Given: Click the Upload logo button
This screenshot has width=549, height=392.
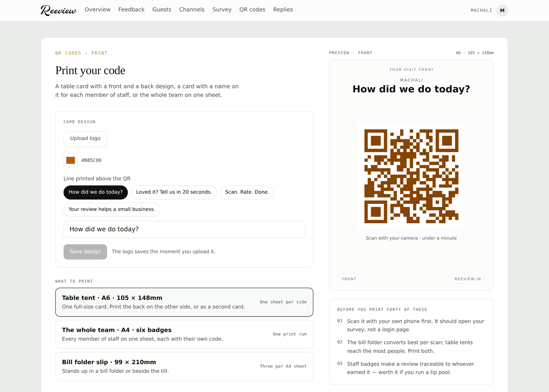Looking at the screenshot, I should coord(85,139).
